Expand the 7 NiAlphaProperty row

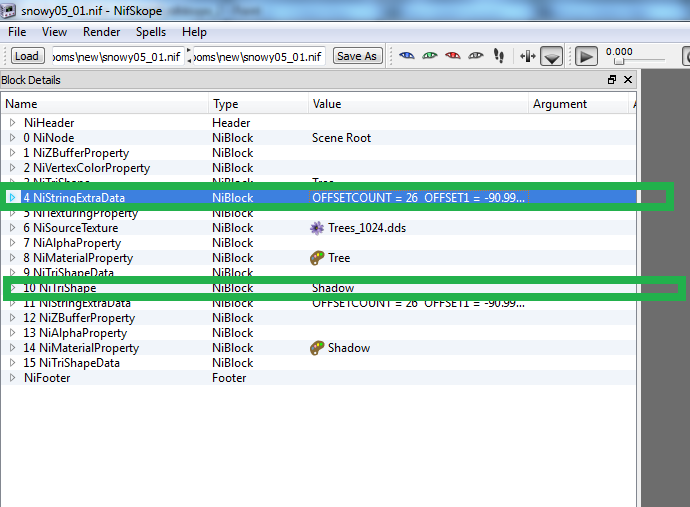click(x=13, y=243)
